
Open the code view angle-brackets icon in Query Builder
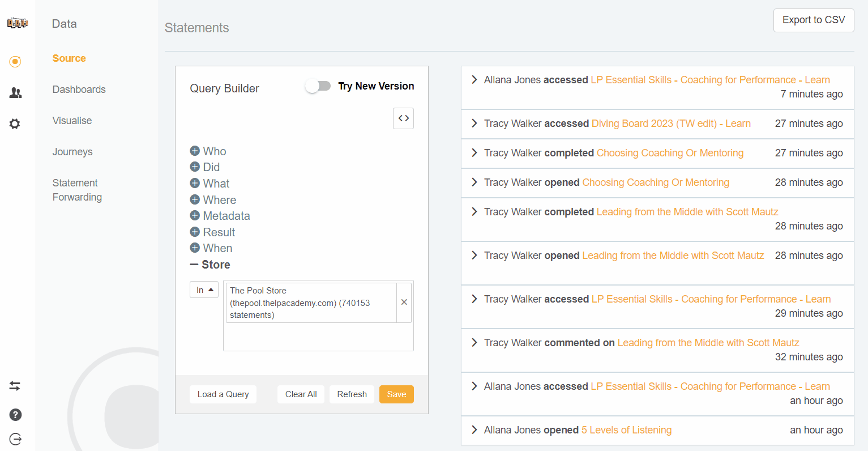click(403, 118)
